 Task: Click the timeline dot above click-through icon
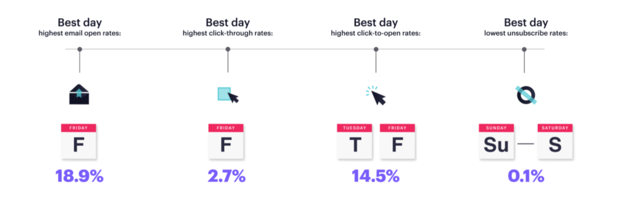(228, 49)
